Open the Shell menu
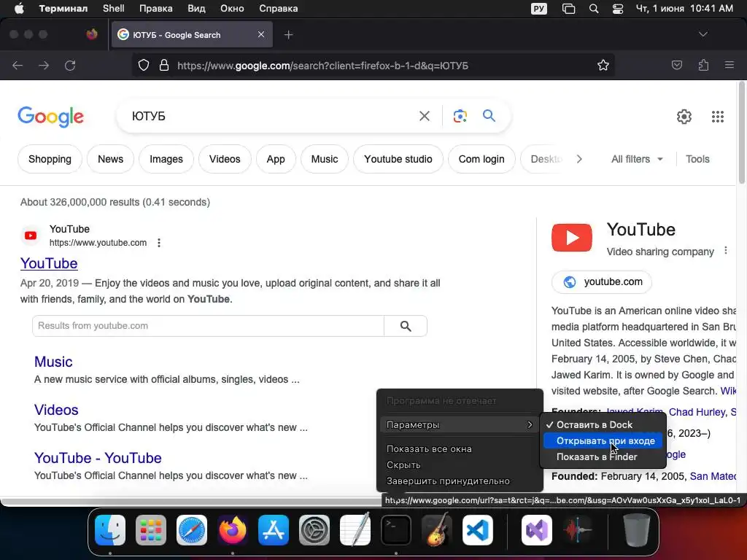Viewport: 747px width, 560px height. pyautogui.click(x=113, y=9)
